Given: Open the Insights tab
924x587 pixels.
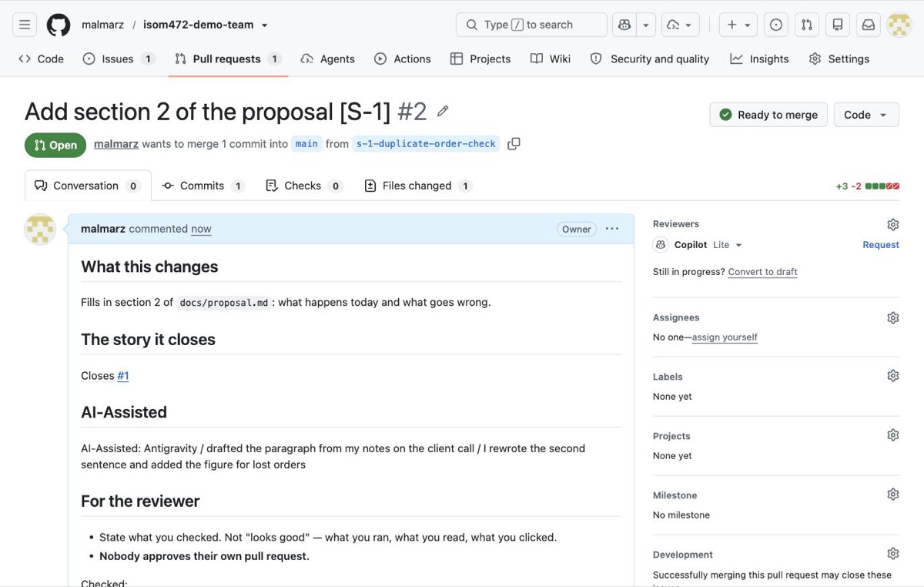Looking at the screenshot, I should coord(760,59).
